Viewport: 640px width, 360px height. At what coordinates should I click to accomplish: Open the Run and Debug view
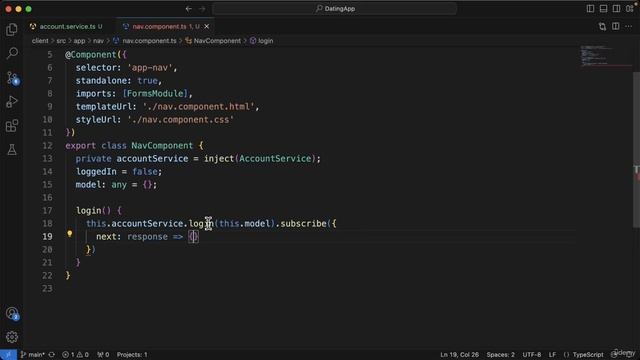click(12, 102)
